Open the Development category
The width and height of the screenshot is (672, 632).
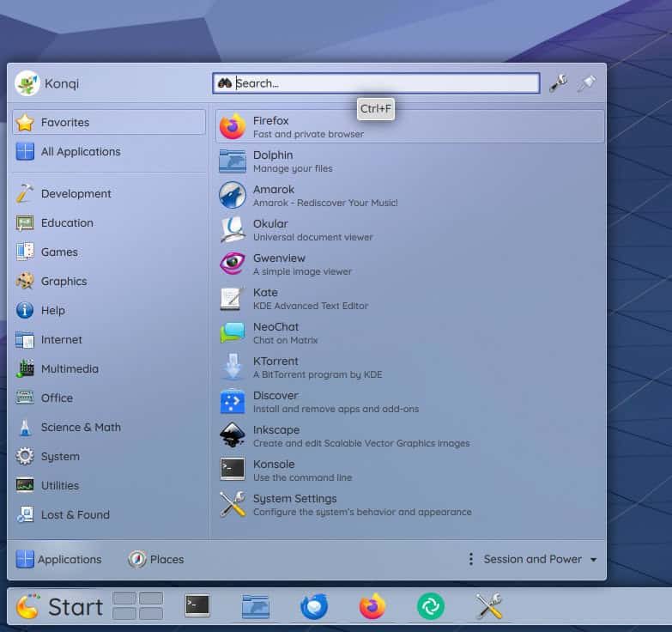[109, 193]
